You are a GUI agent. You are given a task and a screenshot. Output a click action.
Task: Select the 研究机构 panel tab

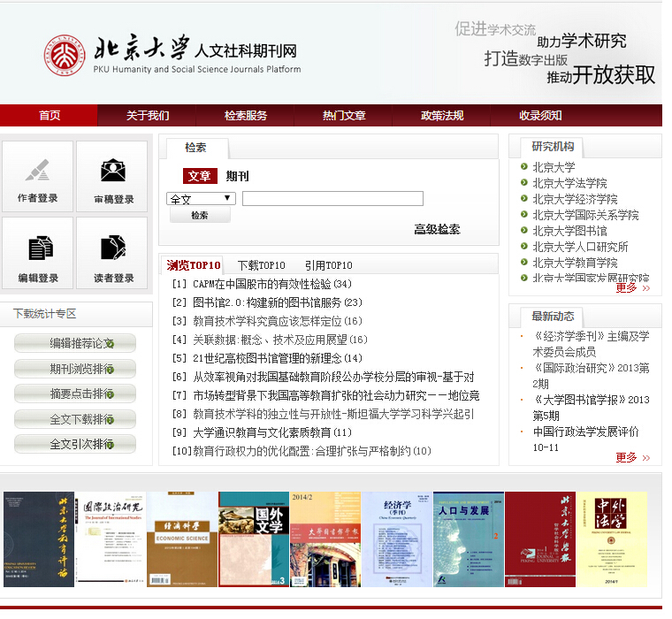click(552, 147)
